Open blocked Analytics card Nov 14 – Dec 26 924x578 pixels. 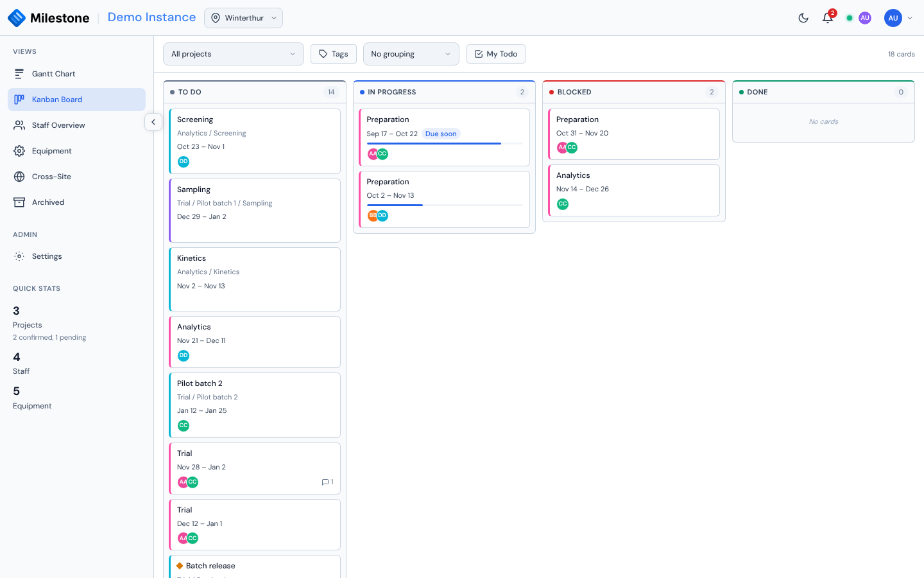click(x=634, y=191)
